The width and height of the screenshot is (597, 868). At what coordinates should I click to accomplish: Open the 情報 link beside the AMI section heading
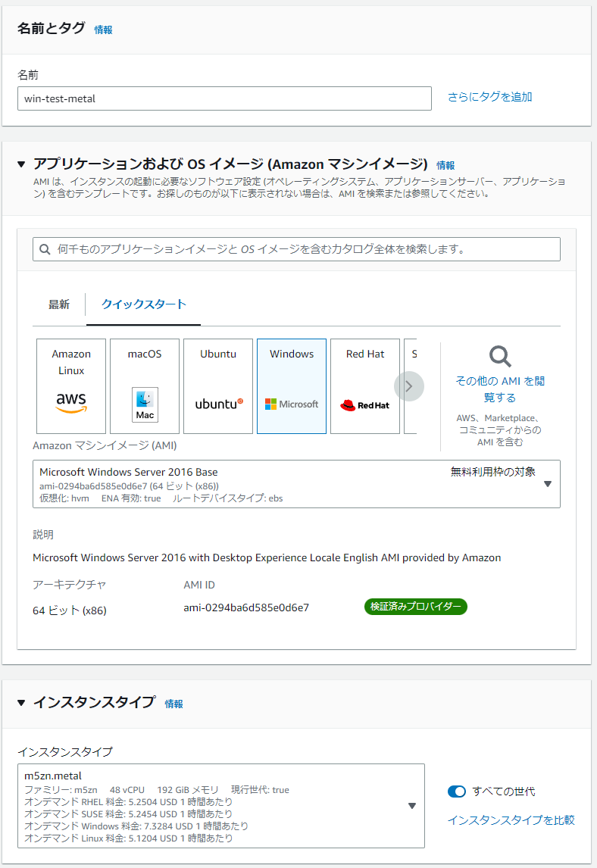[x=445, y=166]
